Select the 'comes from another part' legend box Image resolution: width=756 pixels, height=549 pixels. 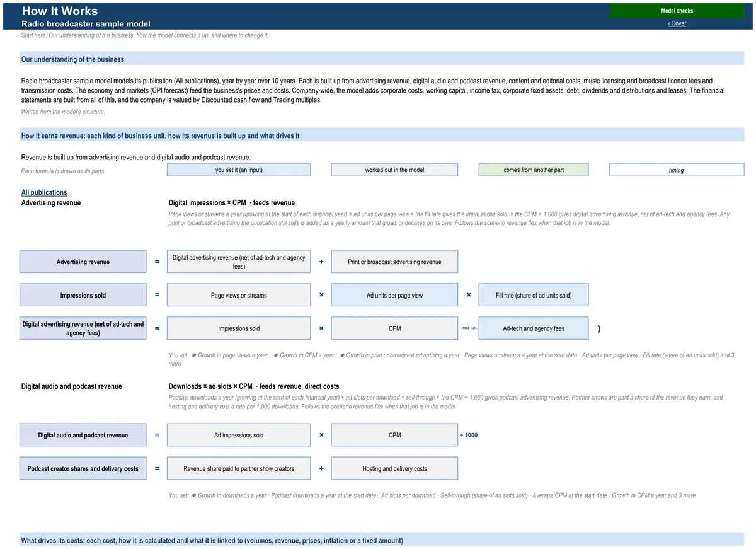pyautogui.click(x=534, y=170)
